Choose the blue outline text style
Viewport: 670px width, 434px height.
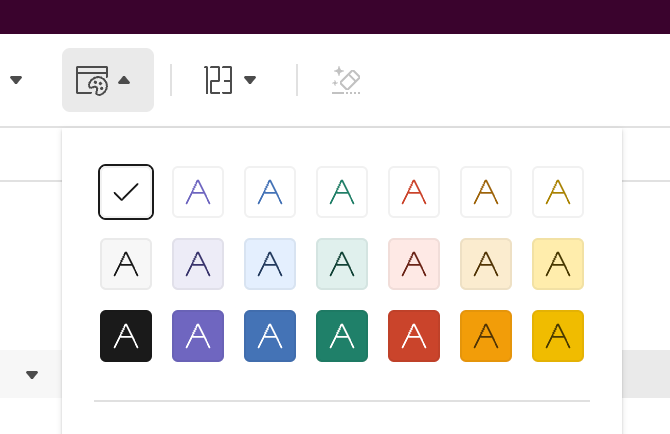(270, 192)
